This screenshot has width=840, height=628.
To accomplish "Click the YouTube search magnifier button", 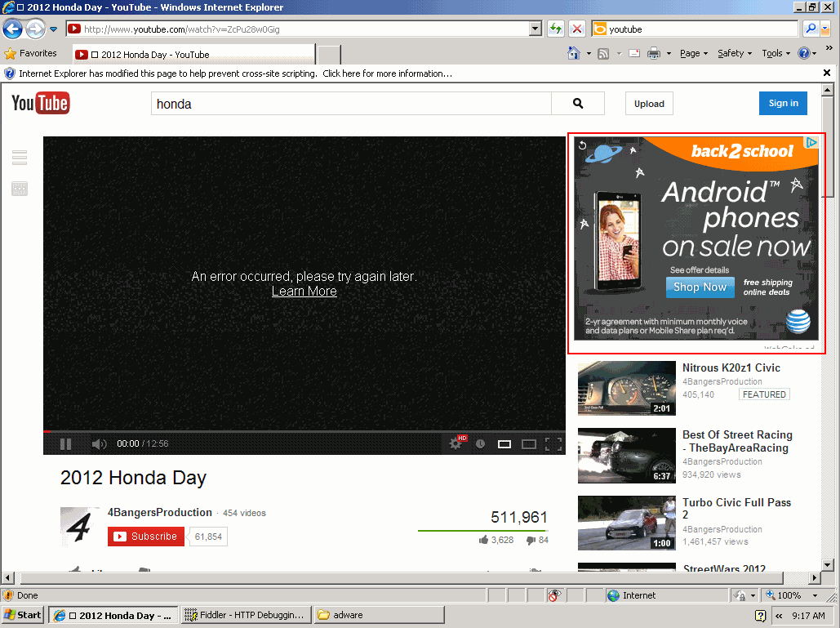I will point(578,104).
